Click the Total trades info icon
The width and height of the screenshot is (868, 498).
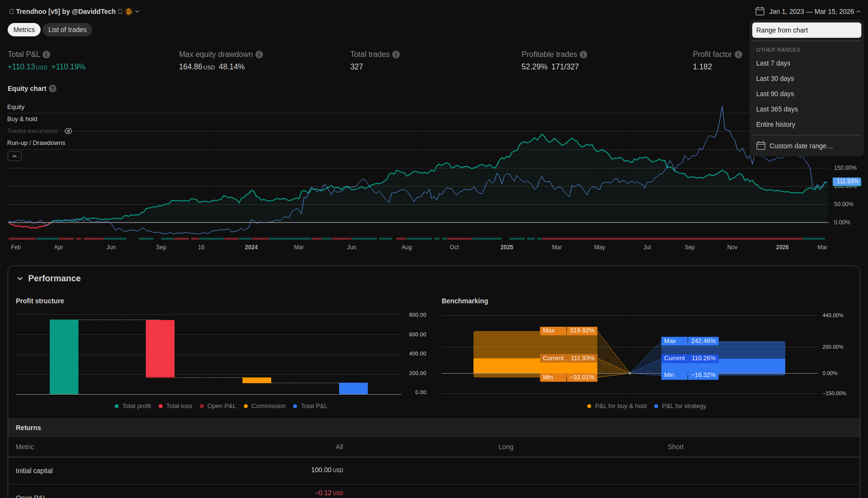click(x=396, y=55)
